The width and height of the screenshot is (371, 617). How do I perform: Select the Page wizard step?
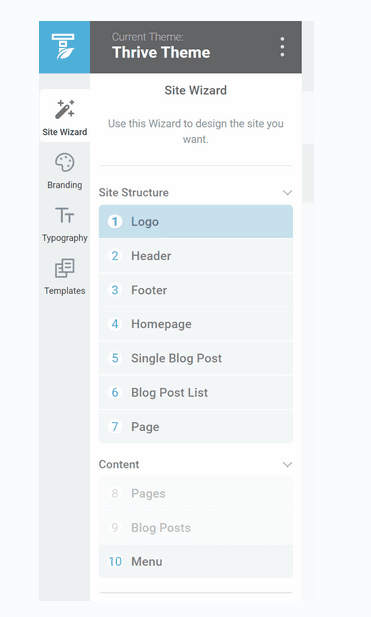[x=196, y=427]
